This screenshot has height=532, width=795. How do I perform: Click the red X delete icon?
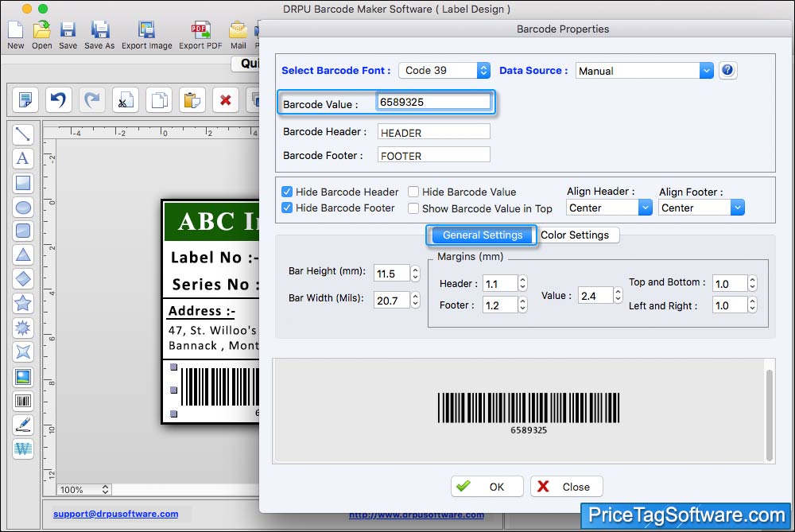click(x=226, y=99)
